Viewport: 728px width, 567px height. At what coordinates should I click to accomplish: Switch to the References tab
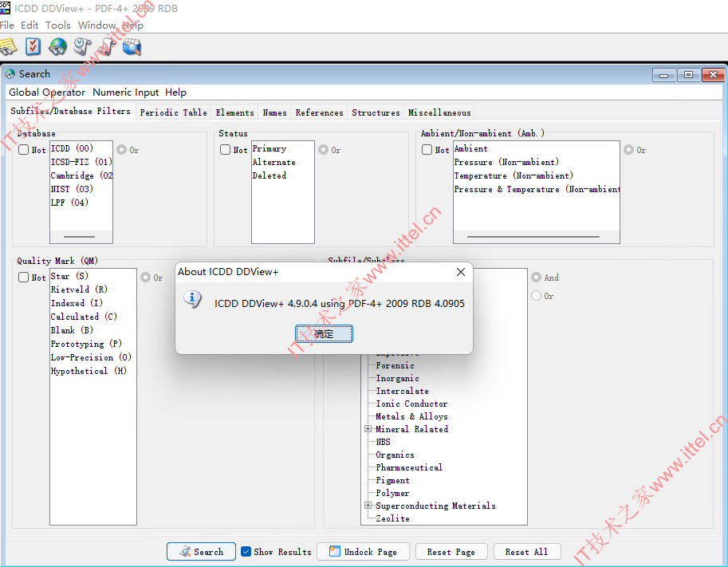click(x=320, y=112)
